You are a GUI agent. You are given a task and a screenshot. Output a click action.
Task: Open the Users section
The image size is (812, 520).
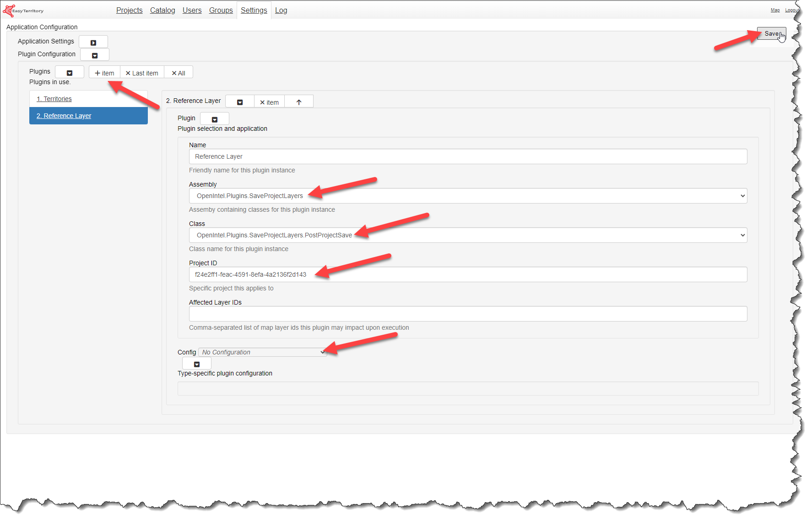tap(192, 10)
